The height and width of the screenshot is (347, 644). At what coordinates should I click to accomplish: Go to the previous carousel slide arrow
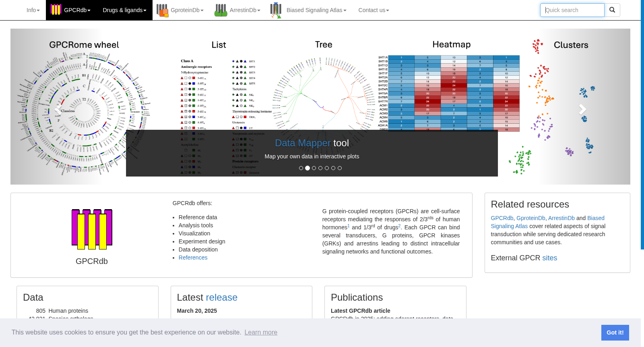(x=58, y=109)
